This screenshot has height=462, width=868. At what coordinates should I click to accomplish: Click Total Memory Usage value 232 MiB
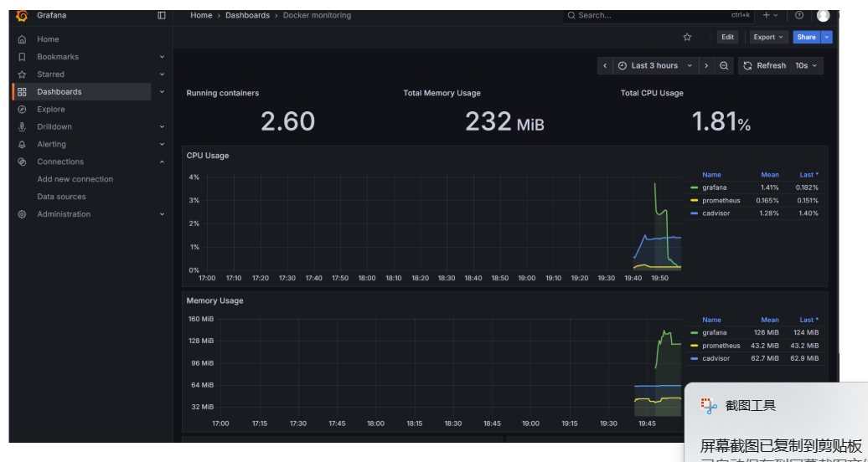(x=505, y=121)
